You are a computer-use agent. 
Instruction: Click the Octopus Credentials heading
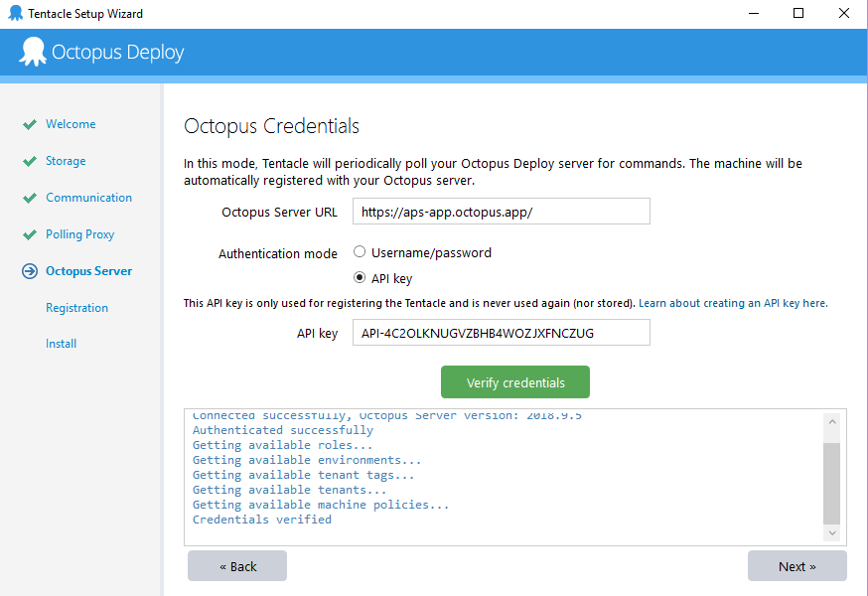271,126
